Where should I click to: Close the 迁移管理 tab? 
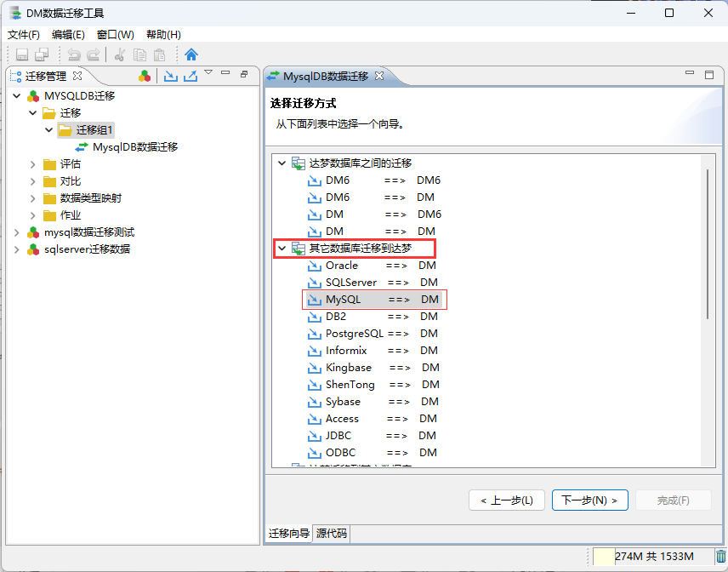pos(77,76)
